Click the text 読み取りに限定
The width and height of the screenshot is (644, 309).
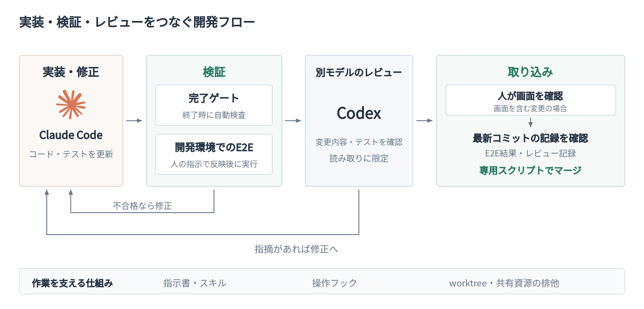click(359, 159)
